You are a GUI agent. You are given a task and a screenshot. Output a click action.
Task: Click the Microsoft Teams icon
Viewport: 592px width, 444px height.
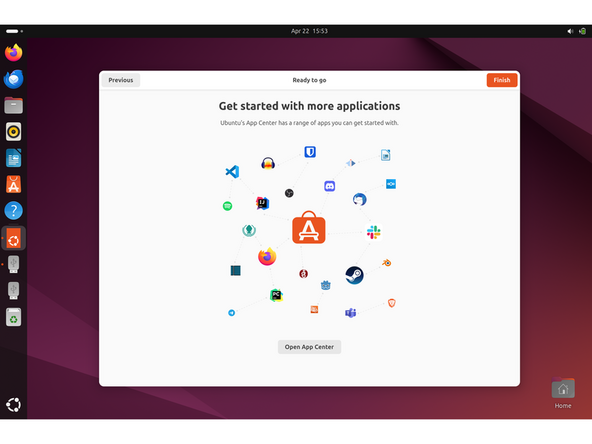point(350,313)
